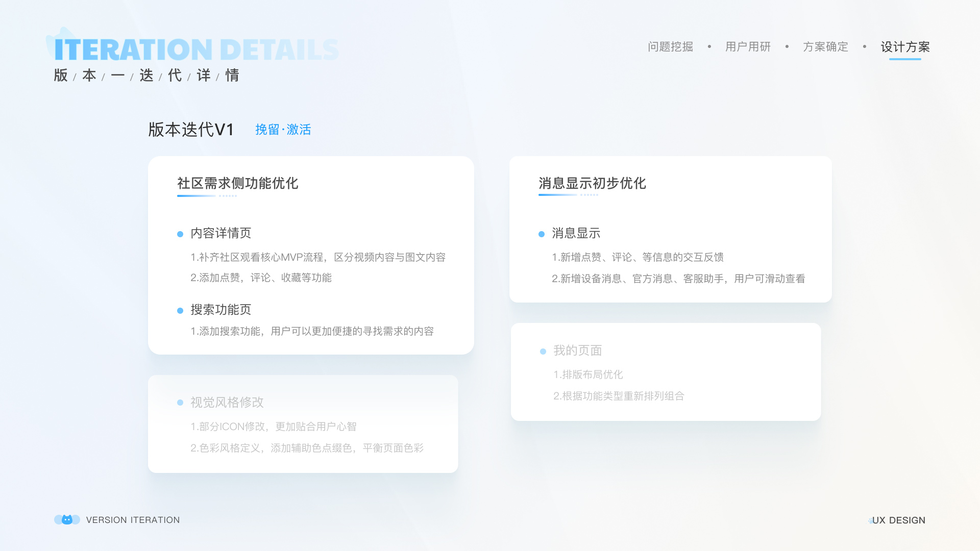The image size is (980, 551).
Task: Click the faded bullet beside 我的页面
Action: pos(543,352)
